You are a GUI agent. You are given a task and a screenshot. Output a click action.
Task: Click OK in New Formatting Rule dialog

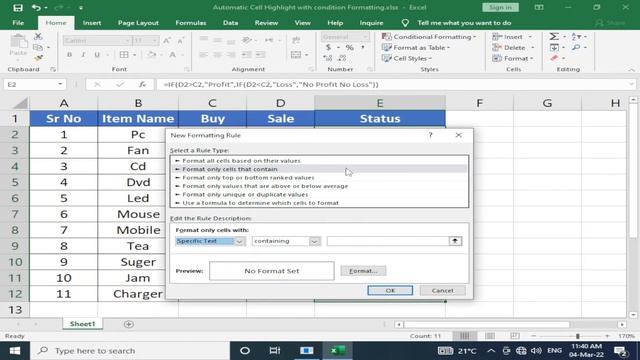(x=390, y=290)
